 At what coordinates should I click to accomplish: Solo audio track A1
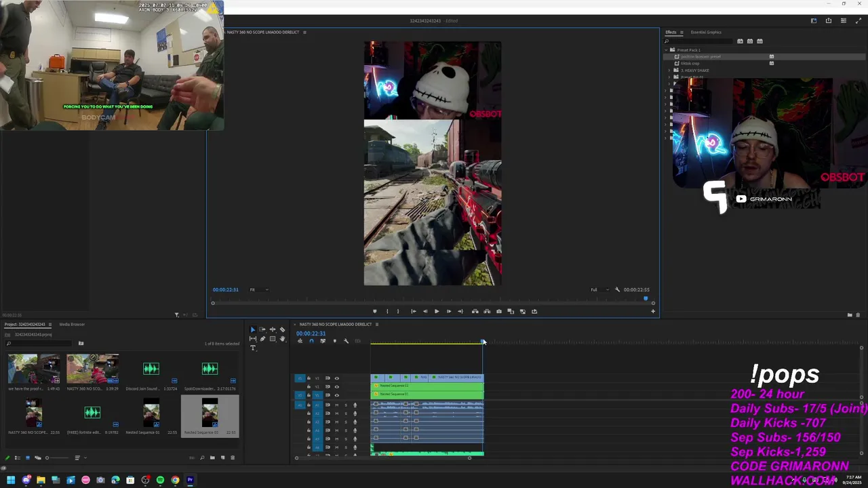tap(345, 405)
